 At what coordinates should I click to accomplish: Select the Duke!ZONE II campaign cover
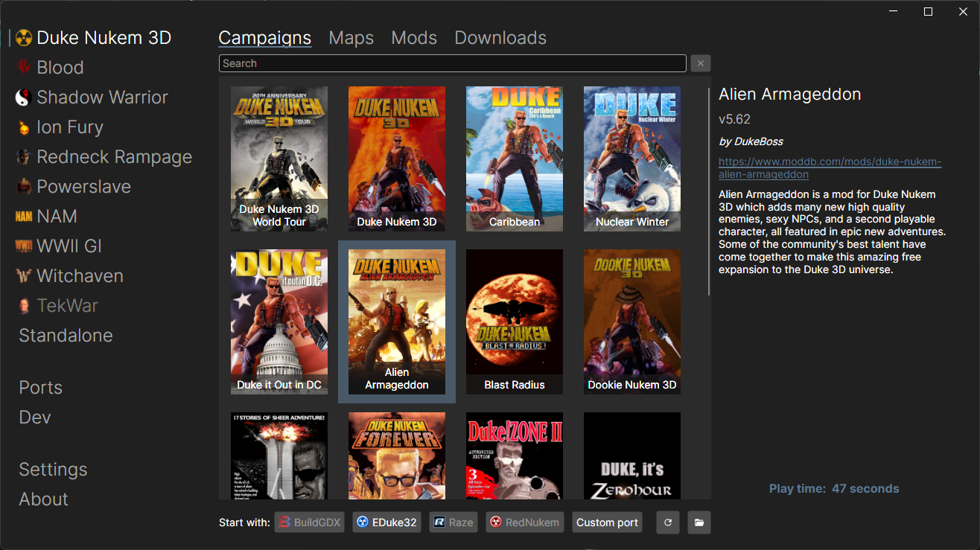tap(515, 455)
